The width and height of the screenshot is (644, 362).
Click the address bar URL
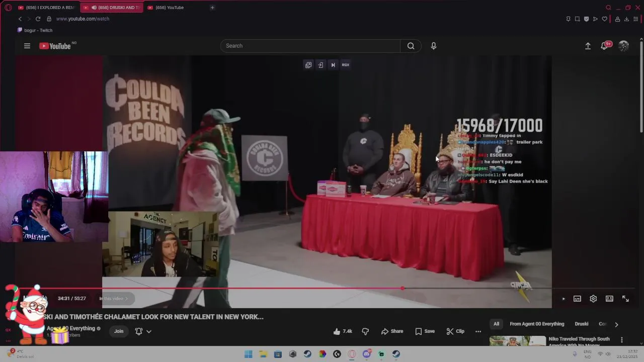click(83, 19)
